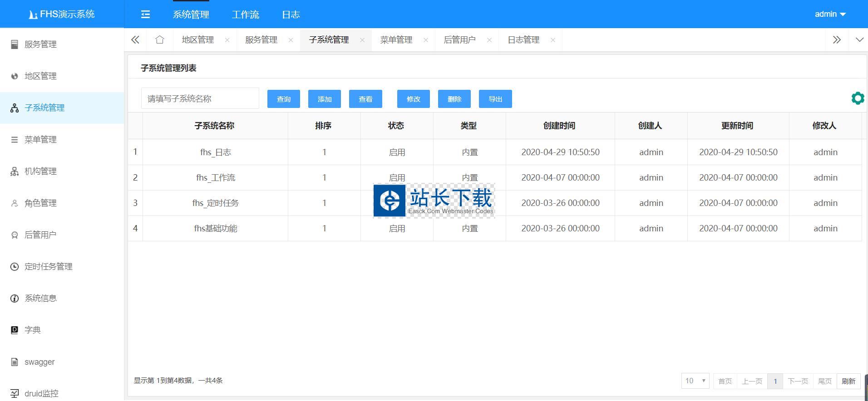Select the fhs_定时任务 table row
868x401 pixels.
(x=215, y=203)
